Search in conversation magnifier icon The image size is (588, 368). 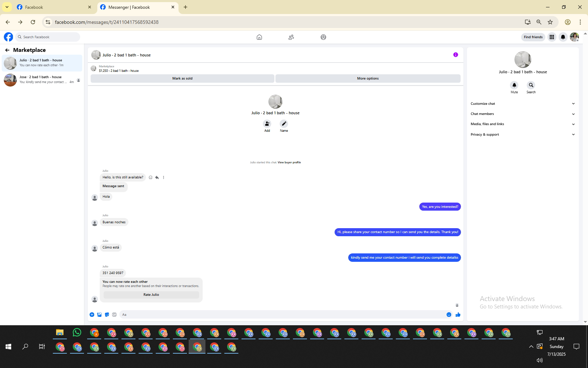click(531, 85)
